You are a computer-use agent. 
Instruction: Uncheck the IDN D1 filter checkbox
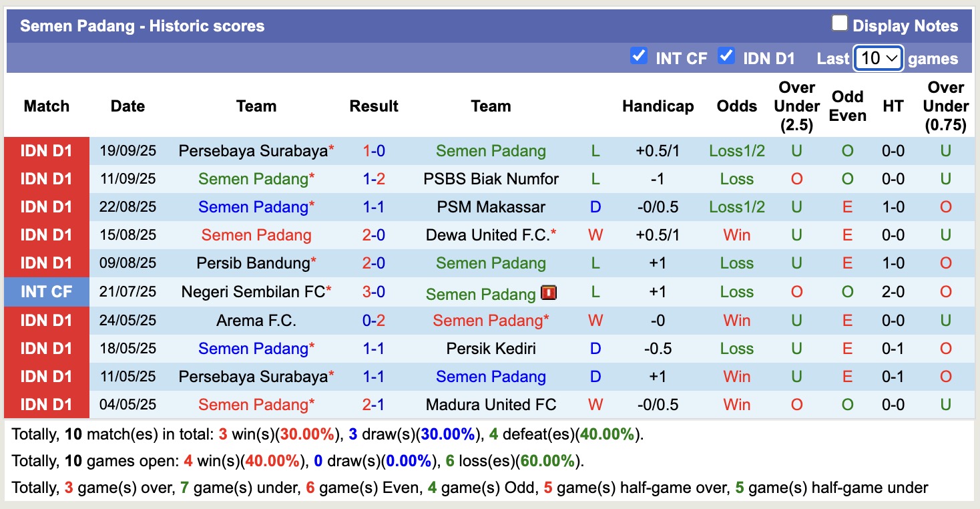pyautogui.click(x=726, y=56)
